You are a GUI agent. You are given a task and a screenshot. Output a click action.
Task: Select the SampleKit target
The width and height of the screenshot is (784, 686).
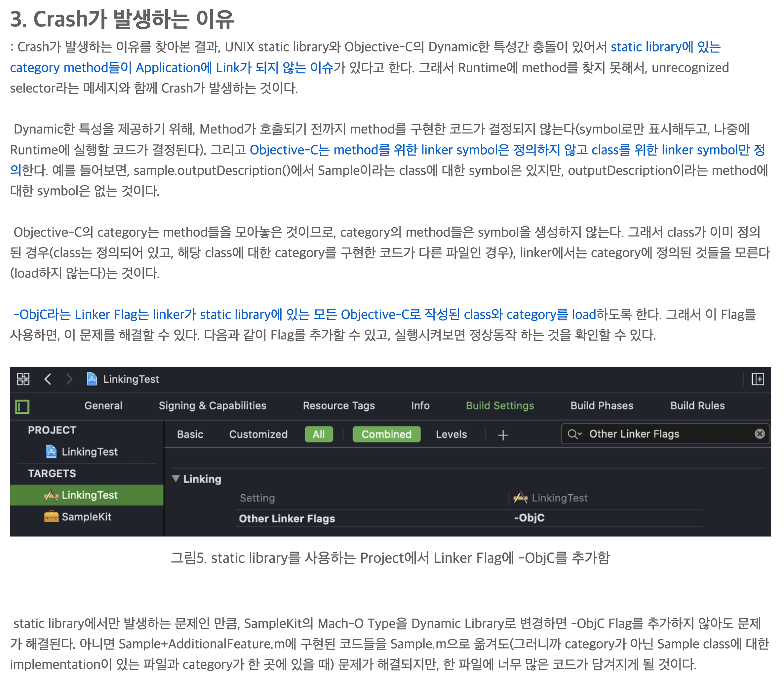point(86,517)
